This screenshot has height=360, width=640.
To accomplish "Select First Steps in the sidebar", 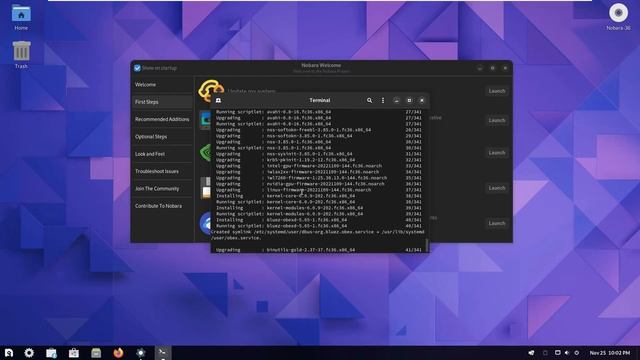I will pyautogui.click(x=162, y=102).
